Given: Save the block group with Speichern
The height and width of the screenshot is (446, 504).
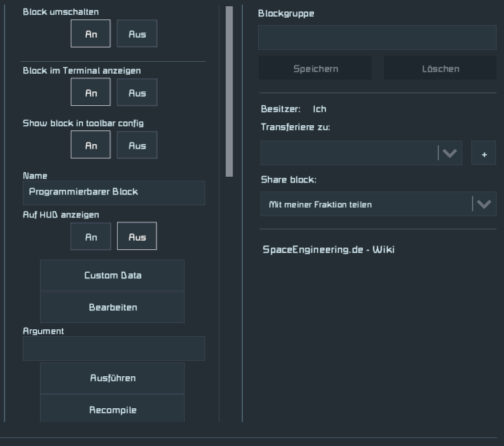Looking at the screenshot, I should pyautogui.click(x=315, y=68).
